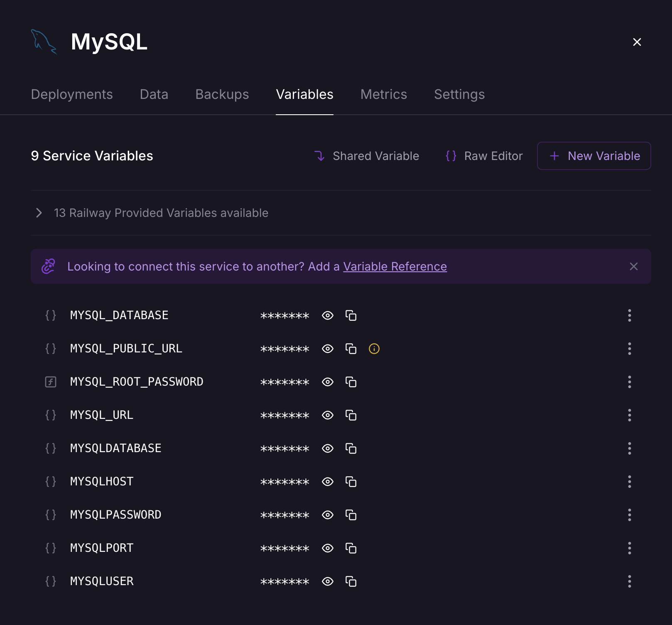Dismiss the Variable Reference banner
The image size is (672, 625).
[x=634, y=266]
